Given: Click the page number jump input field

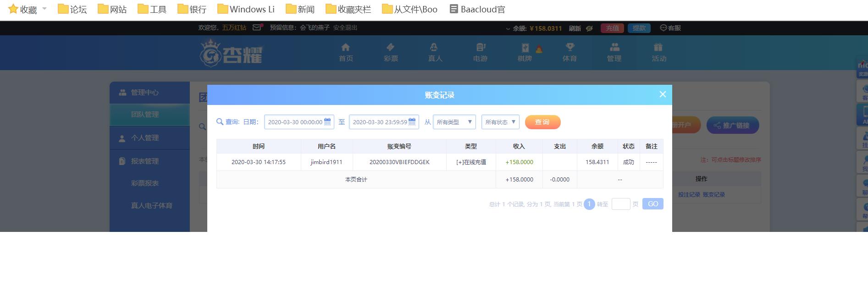Looking at the screenshot, I should [620, 204].
